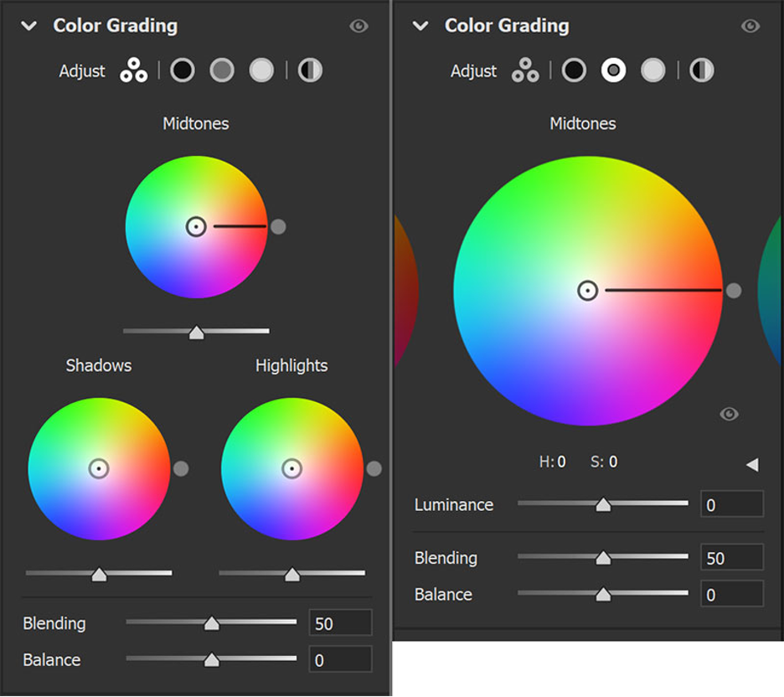Click the S: 0 saturation value
Viewport: 784px width, 697px height.
604,462
